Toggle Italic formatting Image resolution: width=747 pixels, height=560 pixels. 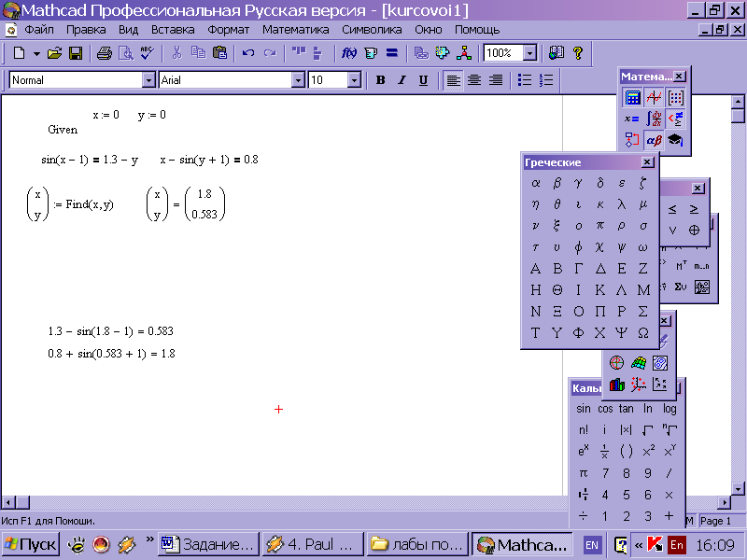pyautogui.click(x=402, y=80)
